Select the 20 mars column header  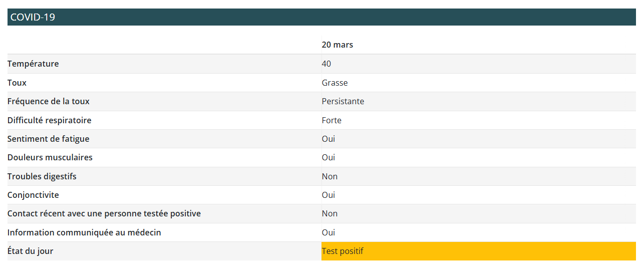[337, 45]
